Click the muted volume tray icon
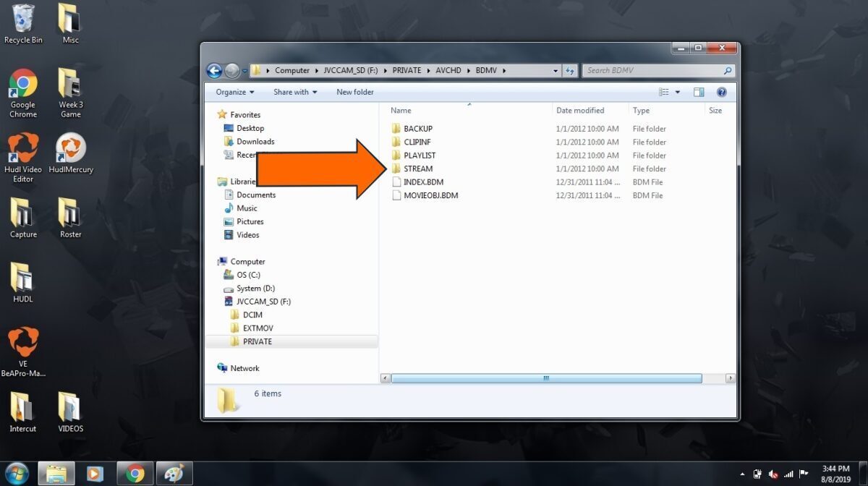Screen dimensions: 868x486 coord(773,474)
